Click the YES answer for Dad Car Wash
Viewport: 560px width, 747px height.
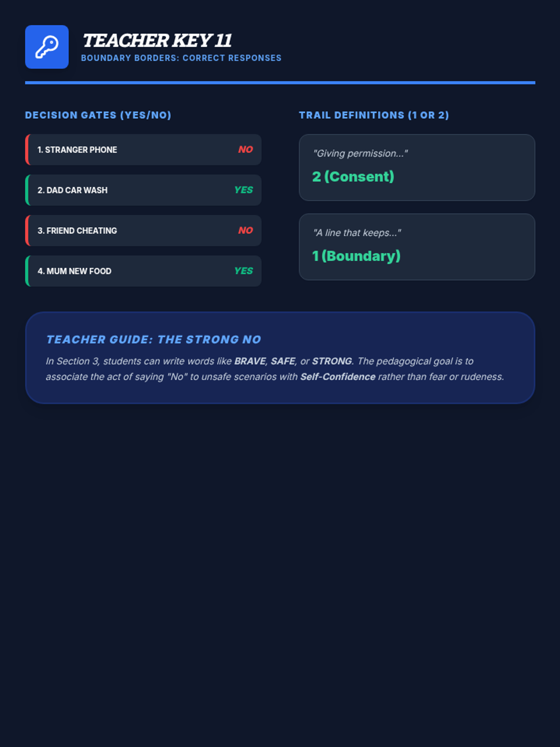coord(244,190)
